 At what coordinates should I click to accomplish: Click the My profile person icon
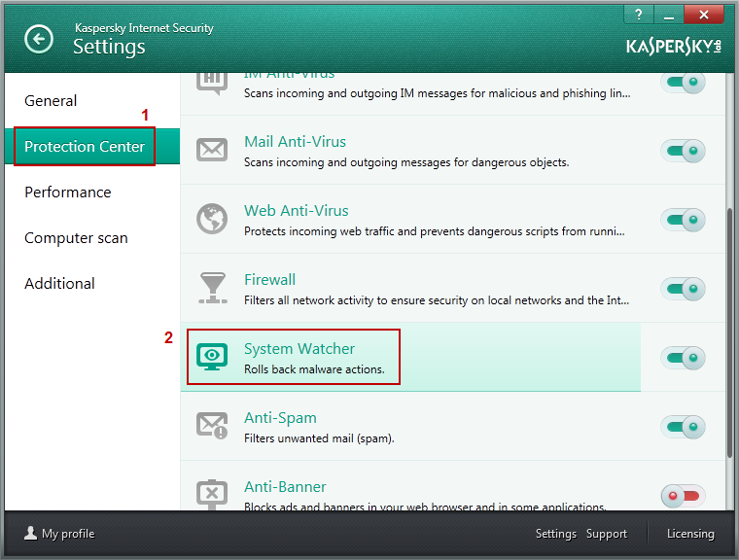pos(31,533)
